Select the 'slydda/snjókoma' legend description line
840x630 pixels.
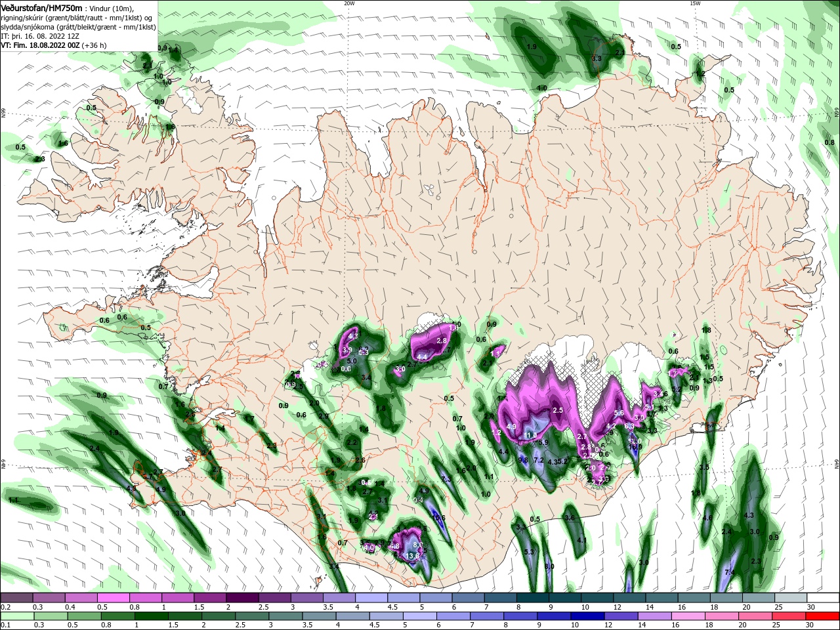[x=78, y=27]
